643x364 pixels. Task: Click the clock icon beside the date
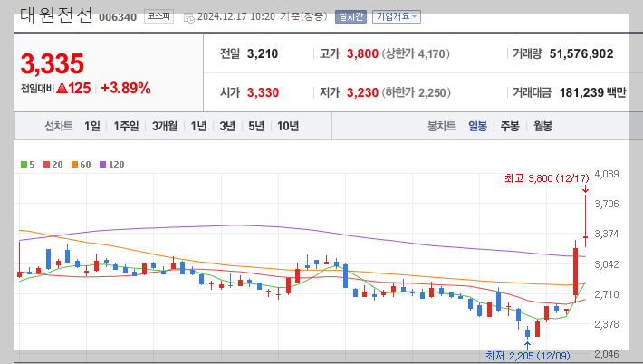coord(188,17)
